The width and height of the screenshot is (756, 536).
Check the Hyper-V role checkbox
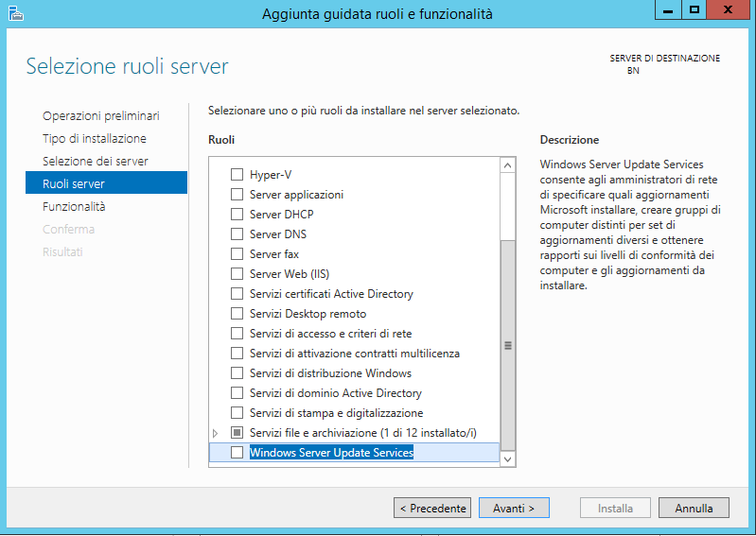point(237,174)
